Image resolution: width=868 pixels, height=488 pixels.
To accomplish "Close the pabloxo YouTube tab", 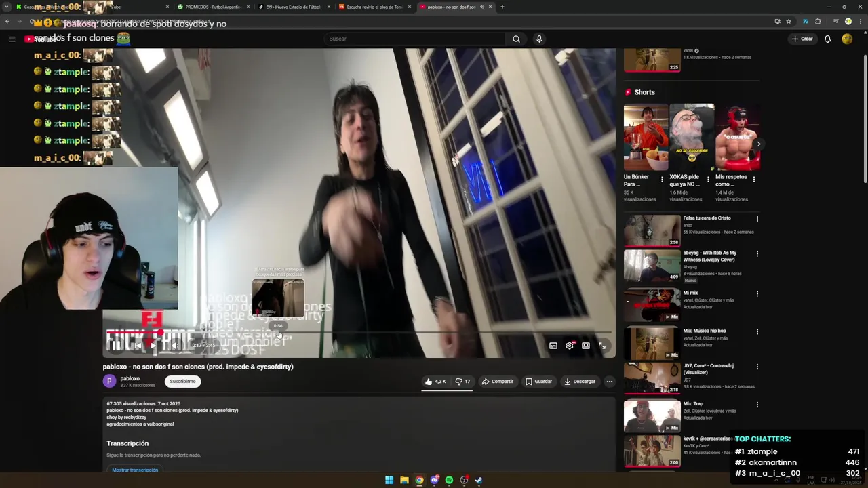I will click(x=490, y=7).
